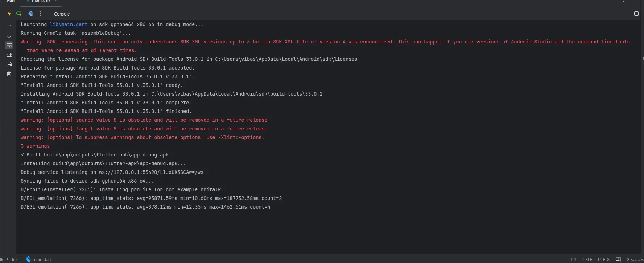
Task: Click the 'Checking the license for package' line
Action: pyautogui.click(x=189, y=59)
